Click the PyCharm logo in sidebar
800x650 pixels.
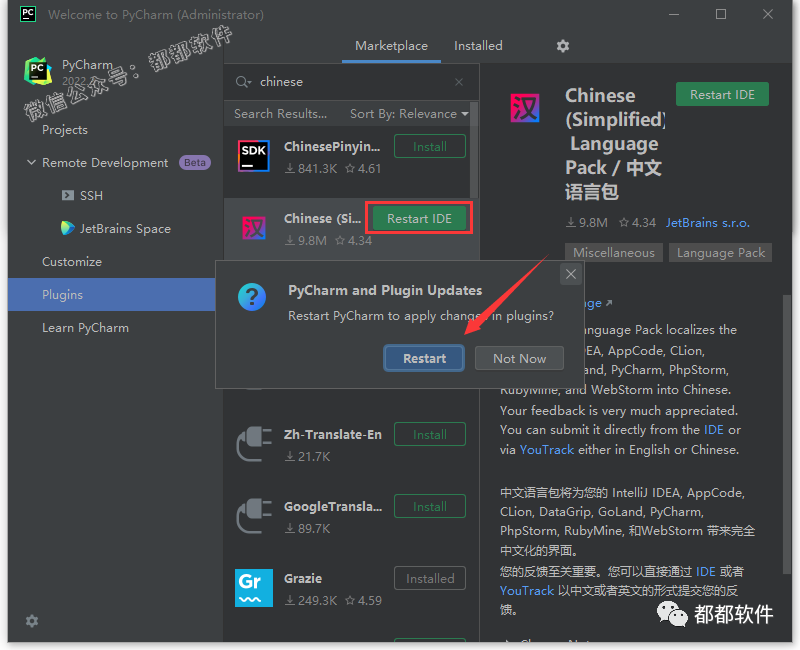coord(38,71)
